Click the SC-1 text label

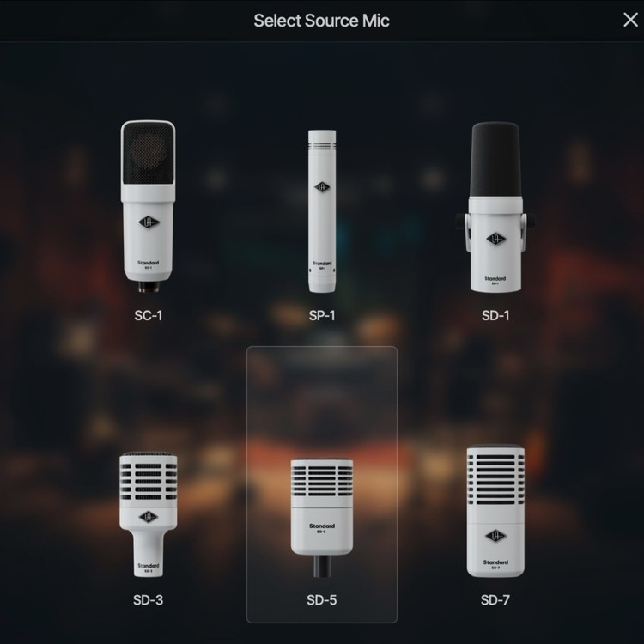pos(149,315)
